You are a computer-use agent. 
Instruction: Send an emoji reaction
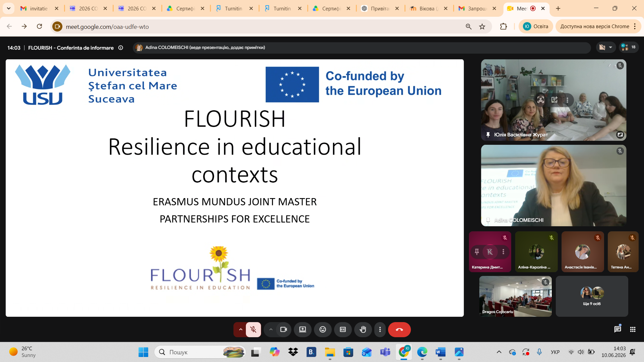point(323,329)
